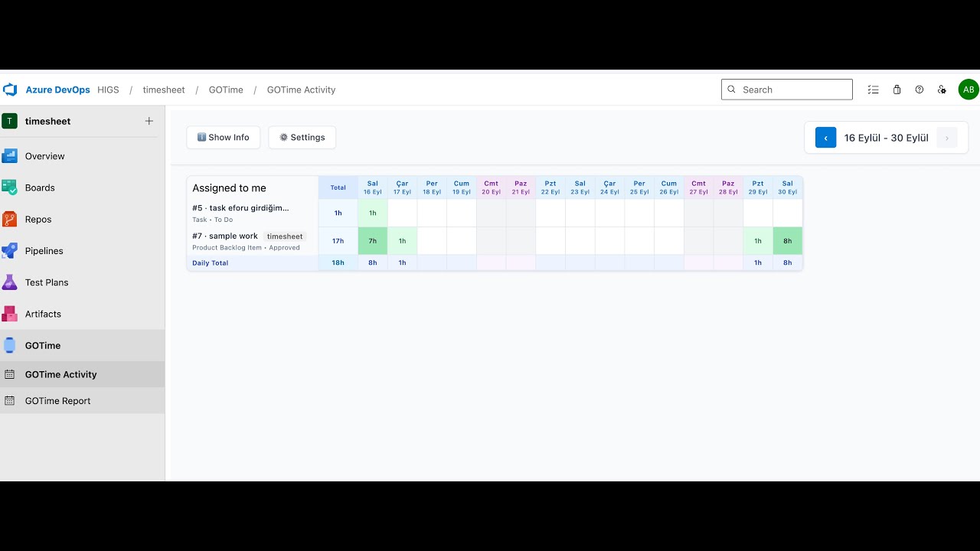980x551 pixels.
Task: Click the Azure DevOps logo icon
Action: 10,90
